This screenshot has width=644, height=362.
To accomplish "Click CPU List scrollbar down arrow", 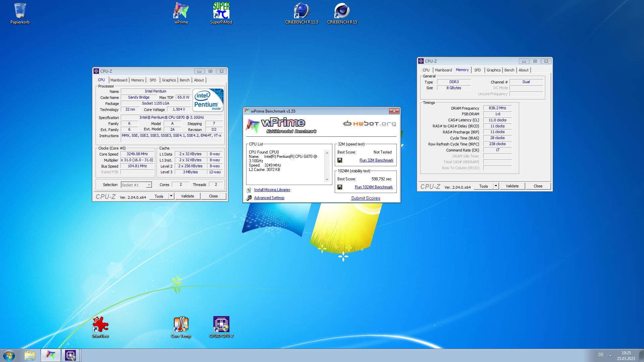I will coord(327,180).
